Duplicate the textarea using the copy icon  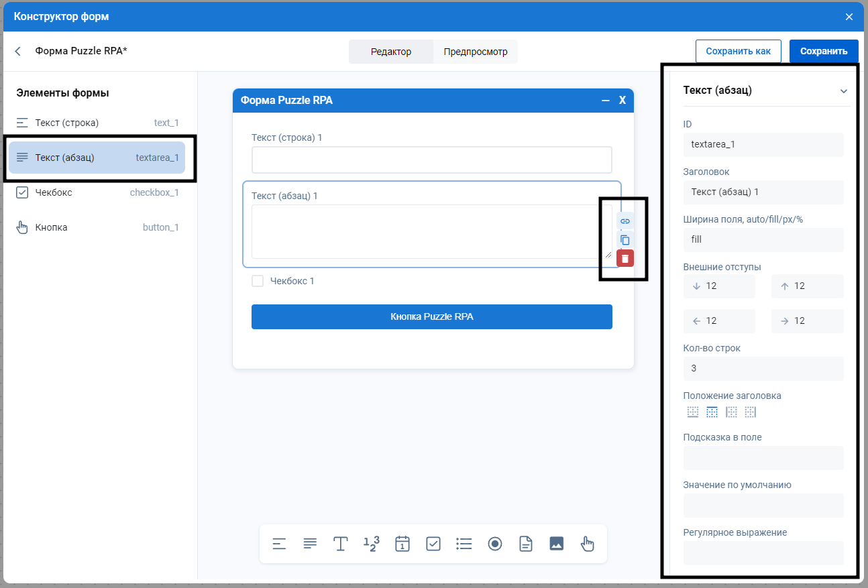point(625,239)
